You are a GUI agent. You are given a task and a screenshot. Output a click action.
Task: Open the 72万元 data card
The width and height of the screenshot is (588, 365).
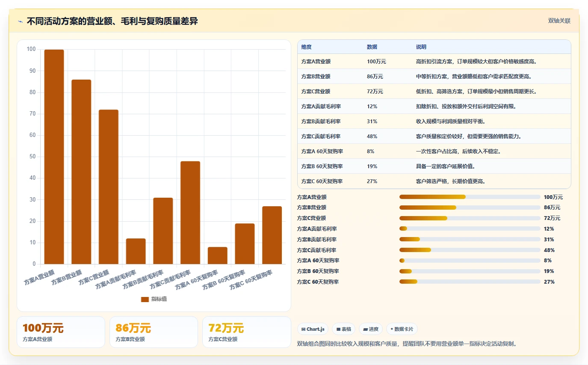coord(247,332)
